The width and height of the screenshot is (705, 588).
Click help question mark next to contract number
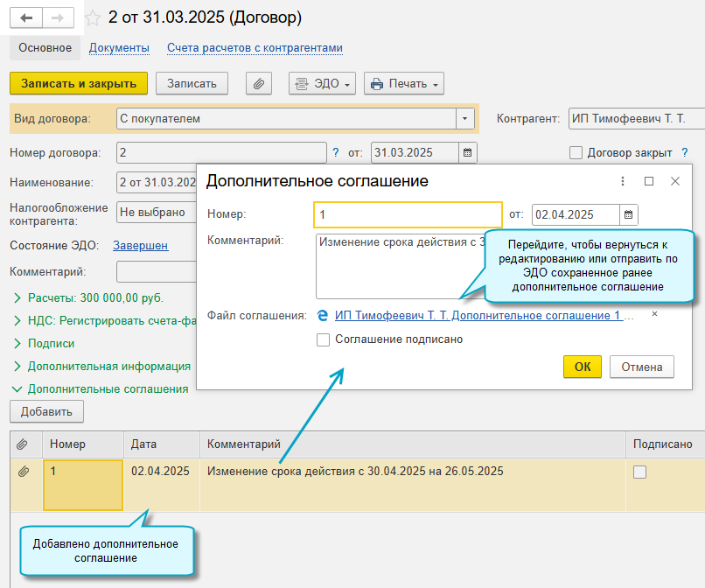[x=335, y=152]
